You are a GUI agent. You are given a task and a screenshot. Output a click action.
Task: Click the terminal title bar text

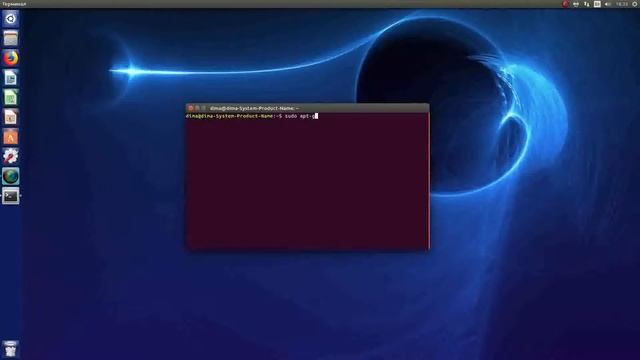[255, 108]
